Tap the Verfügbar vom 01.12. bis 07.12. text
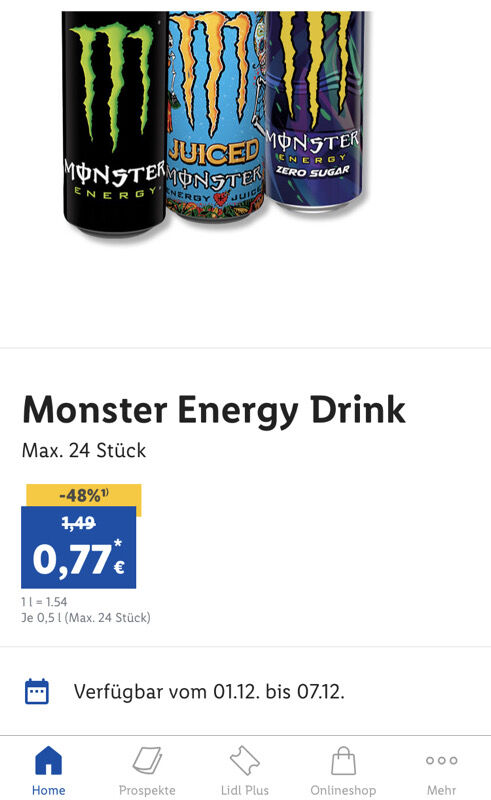The width and height of the screenshot is (491, 800). pyautogui.click(x=209, y=692)
